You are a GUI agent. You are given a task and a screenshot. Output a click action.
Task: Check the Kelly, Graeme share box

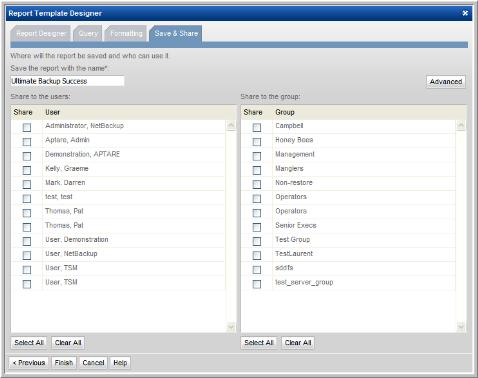pos(27,170)
